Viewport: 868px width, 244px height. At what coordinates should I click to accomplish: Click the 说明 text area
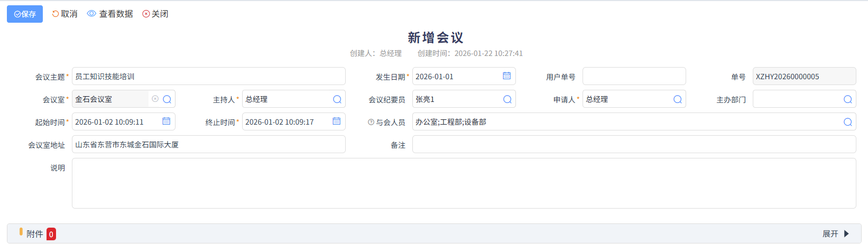[x=464, y=183]
